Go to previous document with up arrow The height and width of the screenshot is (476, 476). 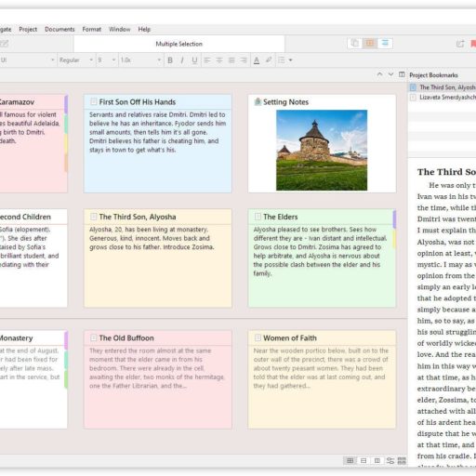click(379, 74)
